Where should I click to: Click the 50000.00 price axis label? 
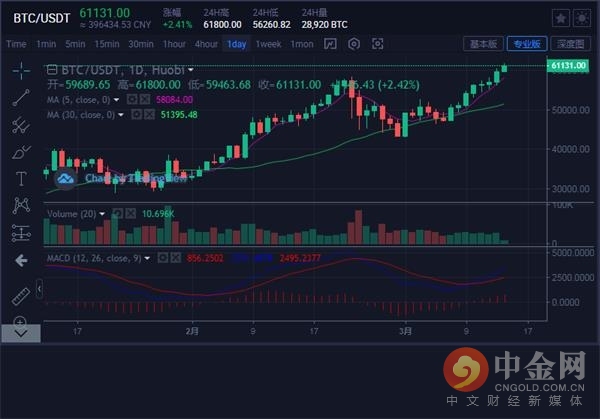tap(570, 110)
